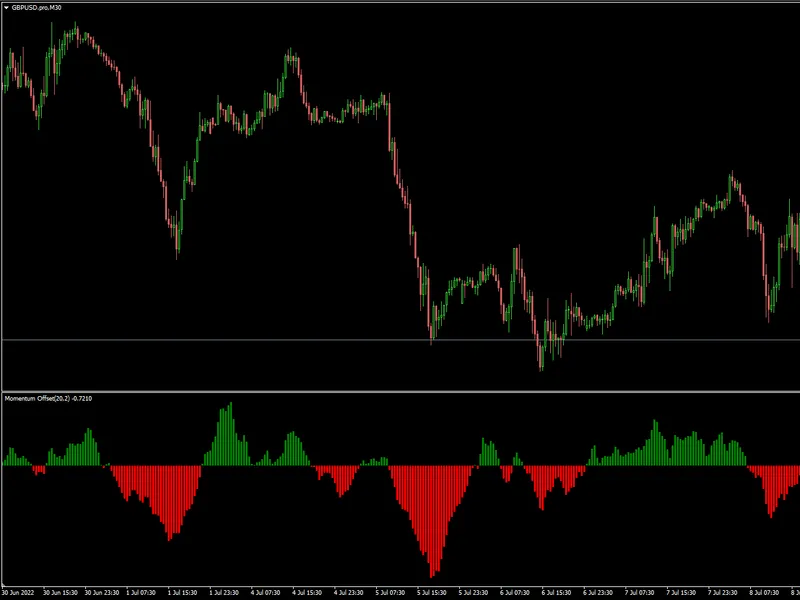Viewport: 800px width, 600px height.
Task: Select the GBPUSD.pro,M30 chart title
Action: coord(36,8)
